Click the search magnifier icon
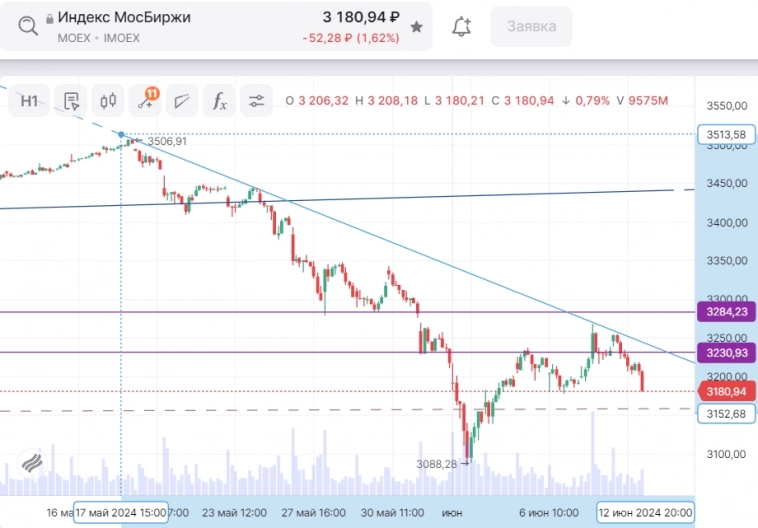Screen dimensions: 758x528 tap(29, 25)
